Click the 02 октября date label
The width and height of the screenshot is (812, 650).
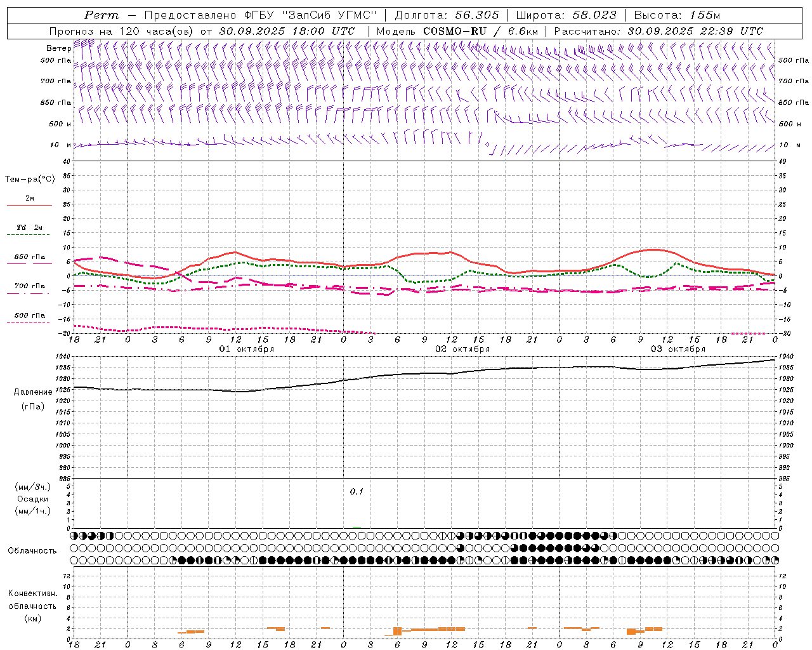coord(462,349)
